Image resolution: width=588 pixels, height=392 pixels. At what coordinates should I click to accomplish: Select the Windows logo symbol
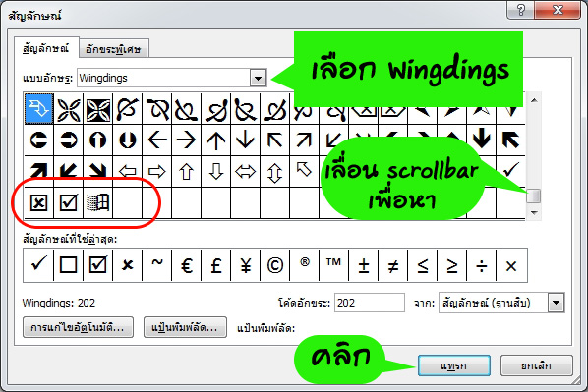pos(98,202)
